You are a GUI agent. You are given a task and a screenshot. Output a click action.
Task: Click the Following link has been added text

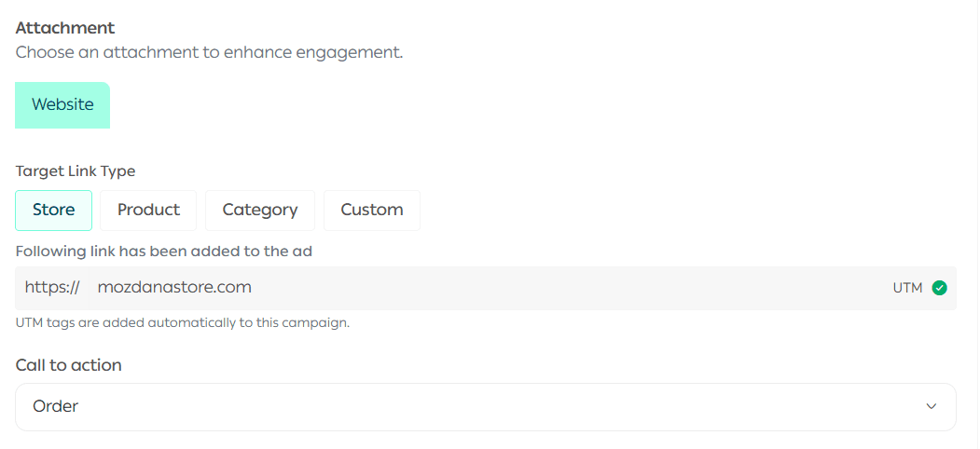[x=164, y=251]
